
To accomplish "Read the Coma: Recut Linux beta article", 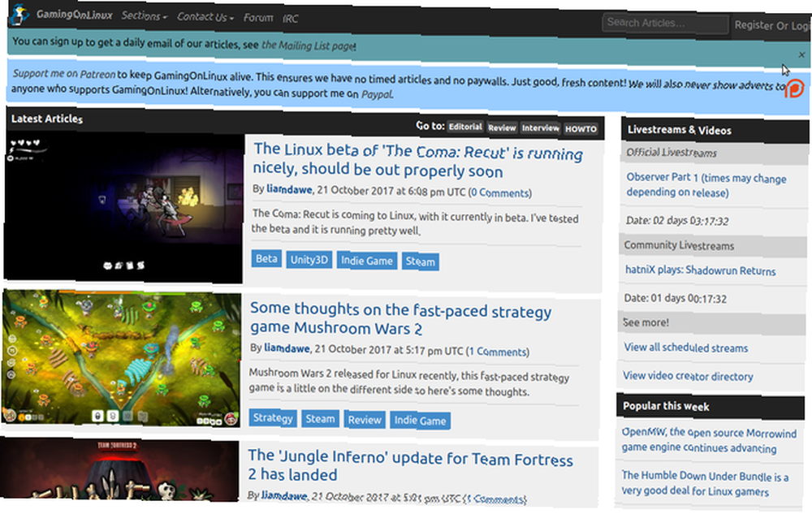I will (417, 161).
